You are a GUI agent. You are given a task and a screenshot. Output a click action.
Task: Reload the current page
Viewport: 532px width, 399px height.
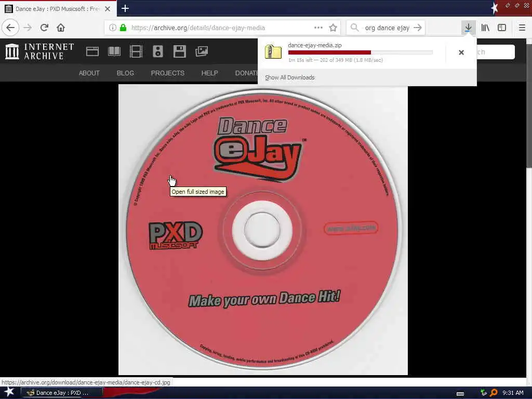coord(44,28)
